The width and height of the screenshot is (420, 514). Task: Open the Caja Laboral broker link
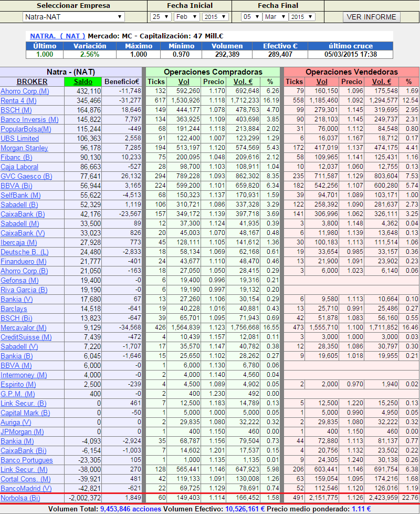(x=19, y=167)
